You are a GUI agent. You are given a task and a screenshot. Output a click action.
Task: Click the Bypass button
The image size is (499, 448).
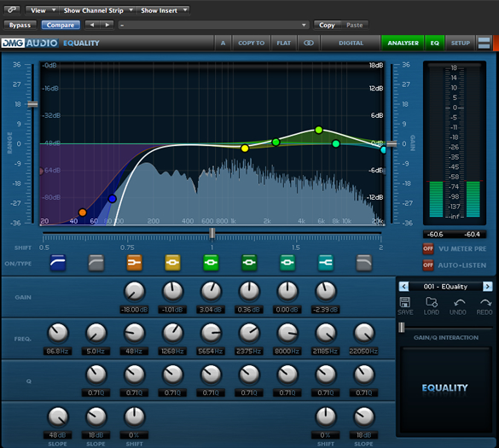[x=20, y=25]
